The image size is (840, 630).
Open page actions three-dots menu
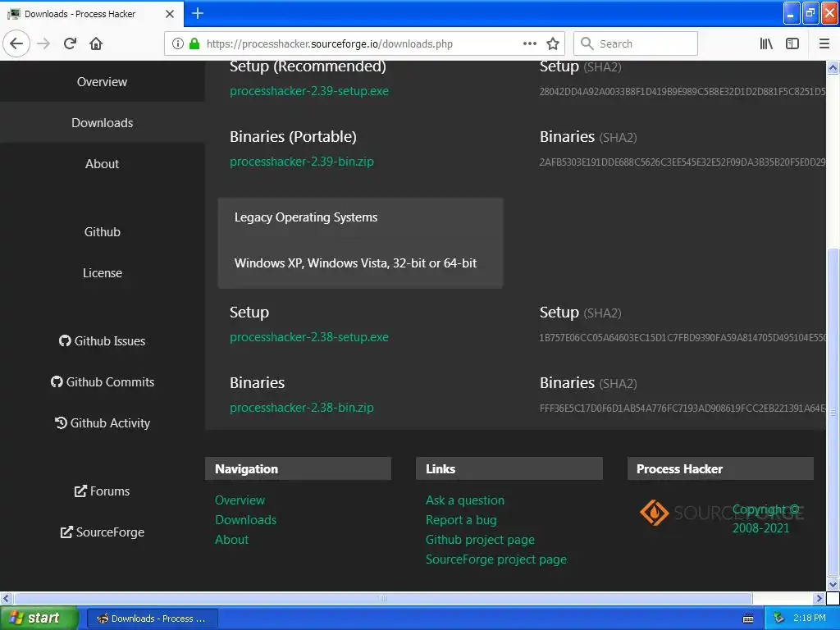point(529,43)
